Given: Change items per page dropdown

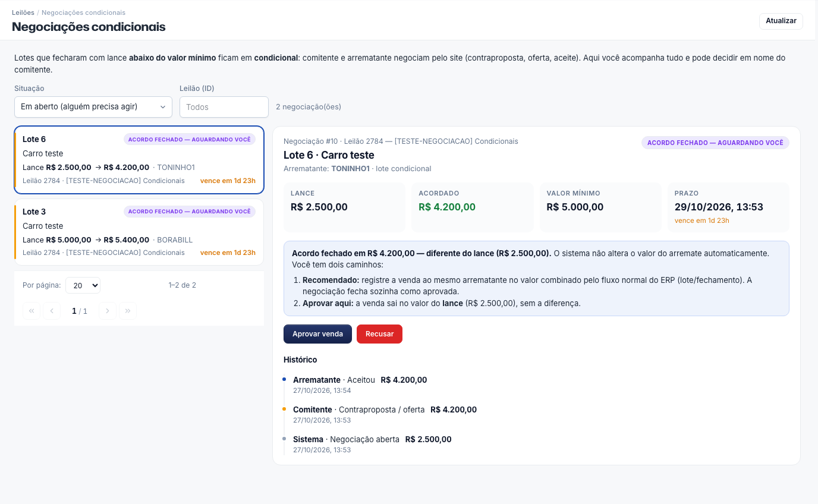Looking at the screenshot, I should pyautogui.click(x=83, y=285).
